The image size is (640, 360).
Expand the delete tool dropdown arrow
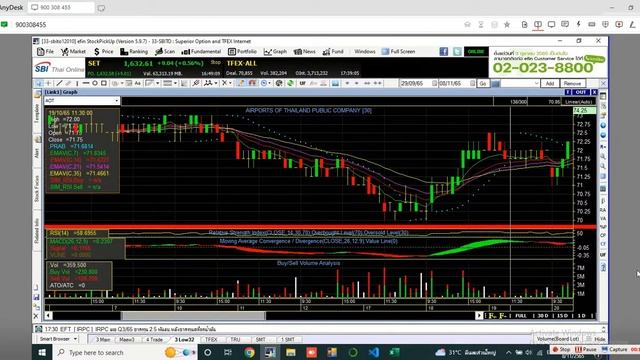(230, 83)
